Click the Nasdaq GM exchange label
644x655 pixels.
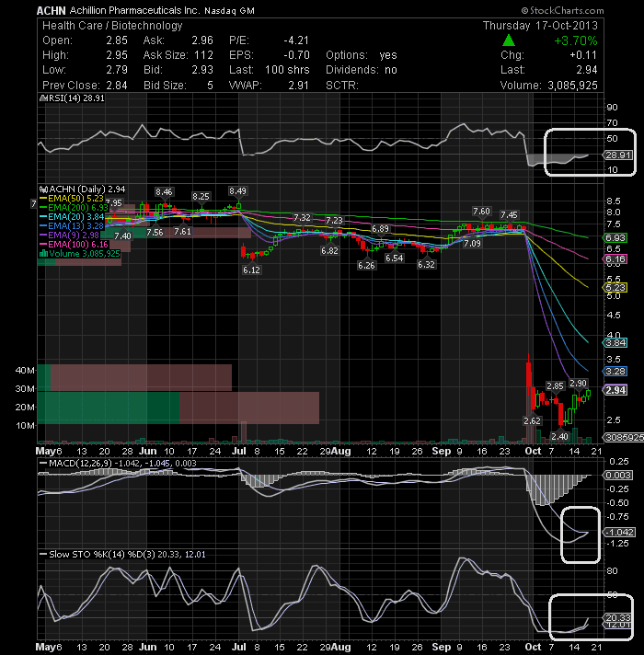229,11
